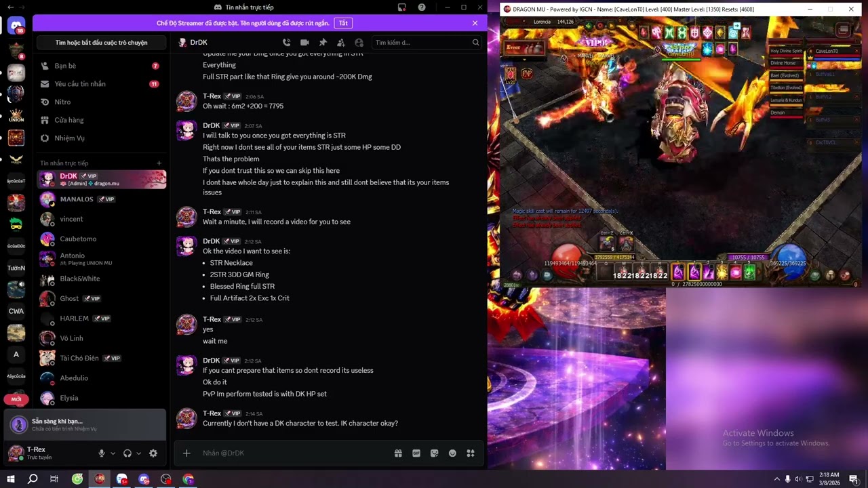Open the UNION server icon
Image resolution: width=868 pixels, height=488 pixels.
16,115
